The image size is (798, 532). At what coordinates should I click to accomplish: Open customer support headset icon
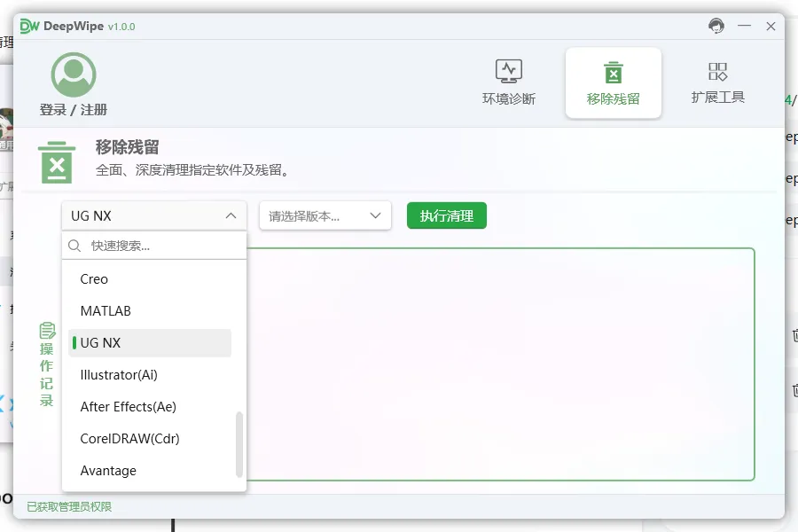[x=716, y=26]
